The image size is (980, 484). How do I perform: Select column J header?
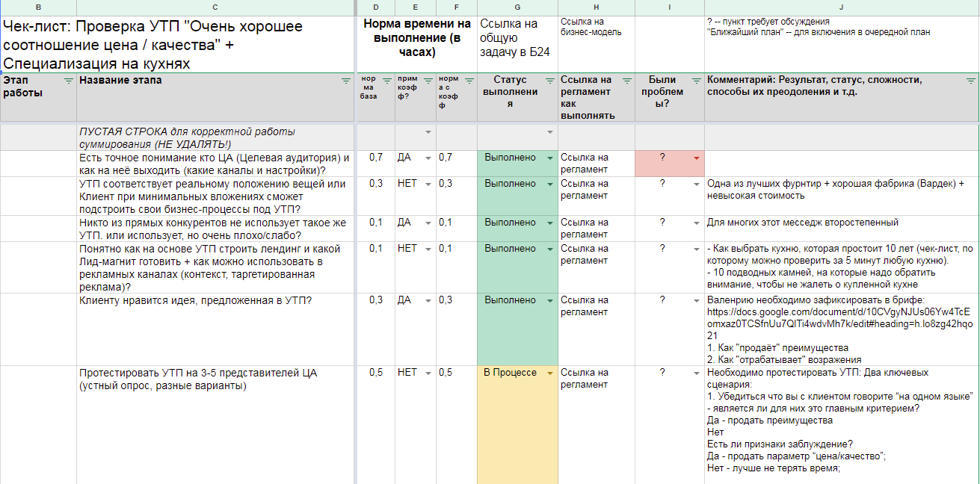(842, 7)
